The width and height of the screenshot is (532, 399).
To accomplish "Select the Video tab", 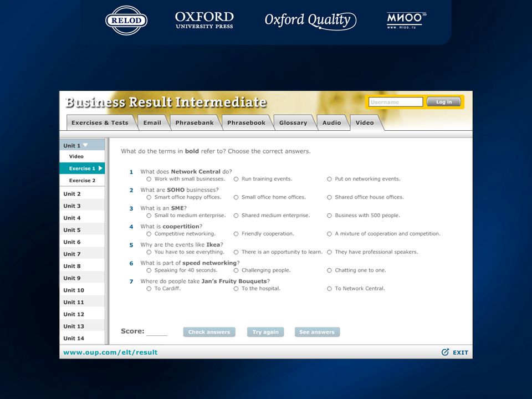I will (365, 123).
